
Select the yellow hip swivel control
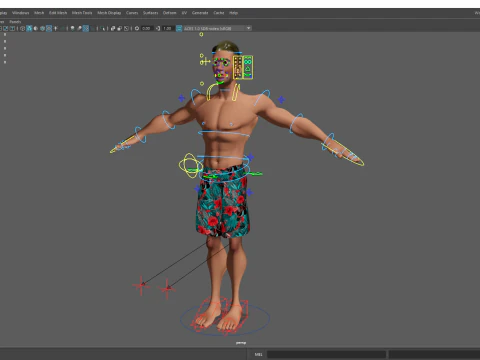(x=191, y=165)
